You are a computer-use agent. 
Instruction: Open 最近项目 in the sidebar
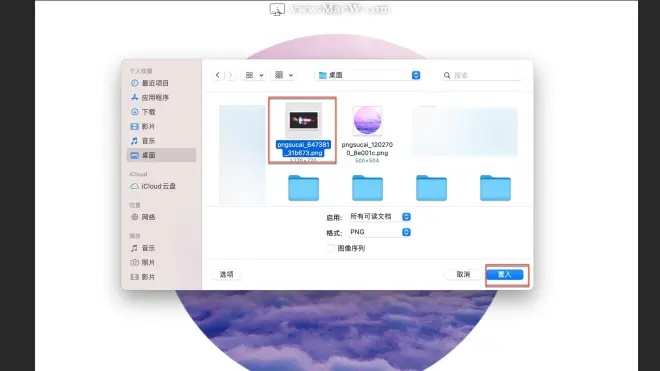point(161,83)
